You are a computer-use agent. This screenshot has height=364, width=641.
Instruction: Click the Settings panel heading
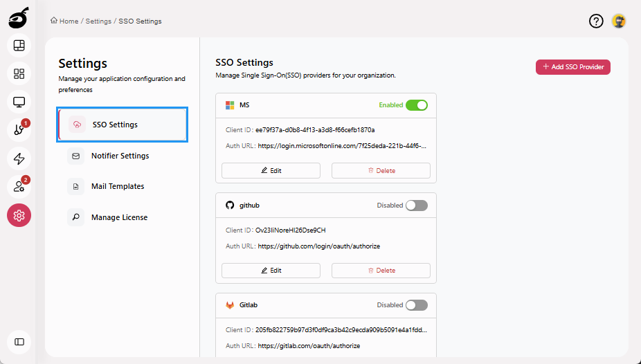tap(82, 64)
